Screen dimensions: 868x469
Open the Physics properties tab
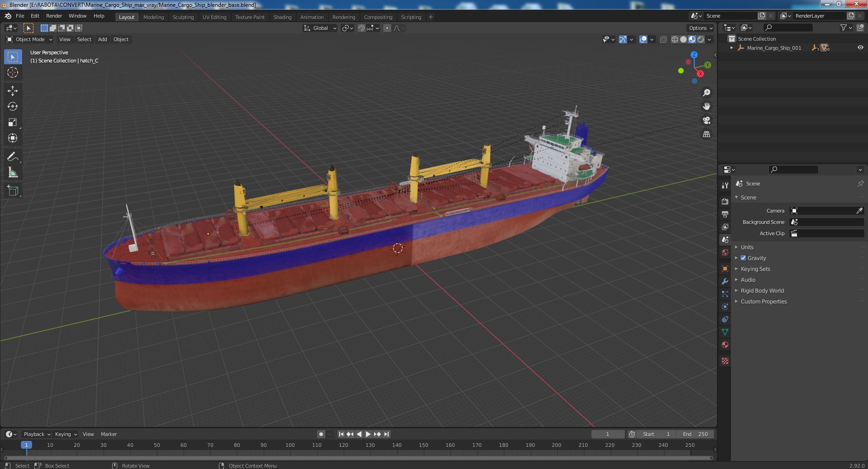[725, 307]
